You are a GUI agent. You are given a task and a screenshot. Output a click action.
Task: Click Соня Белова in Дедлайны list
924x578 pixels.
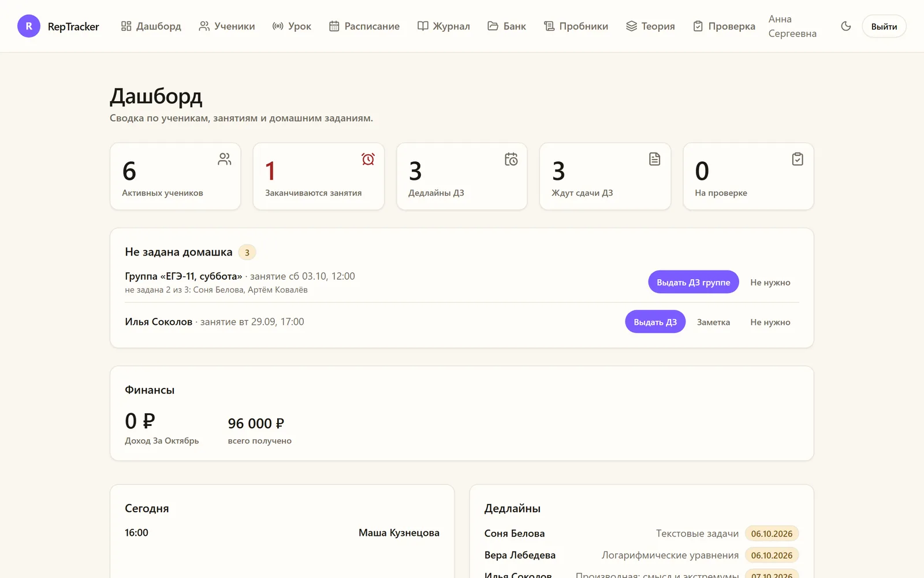tap(515, 533)
